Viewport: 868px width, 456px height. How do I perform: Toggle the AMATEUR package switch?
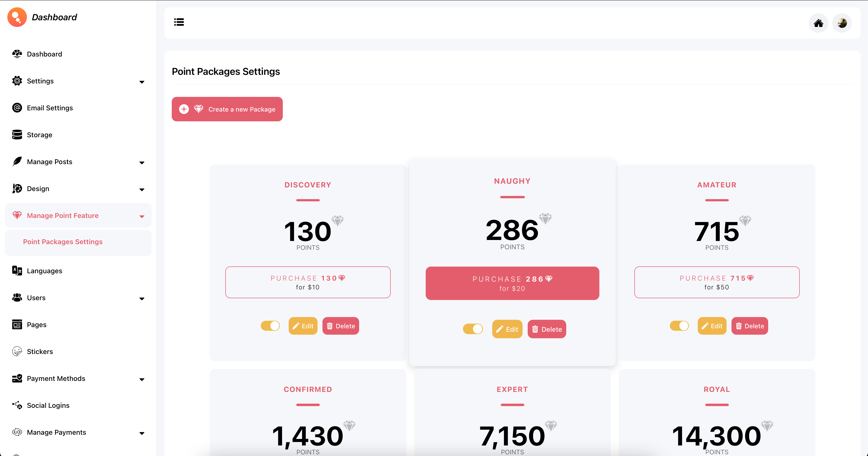click(679, 326)
